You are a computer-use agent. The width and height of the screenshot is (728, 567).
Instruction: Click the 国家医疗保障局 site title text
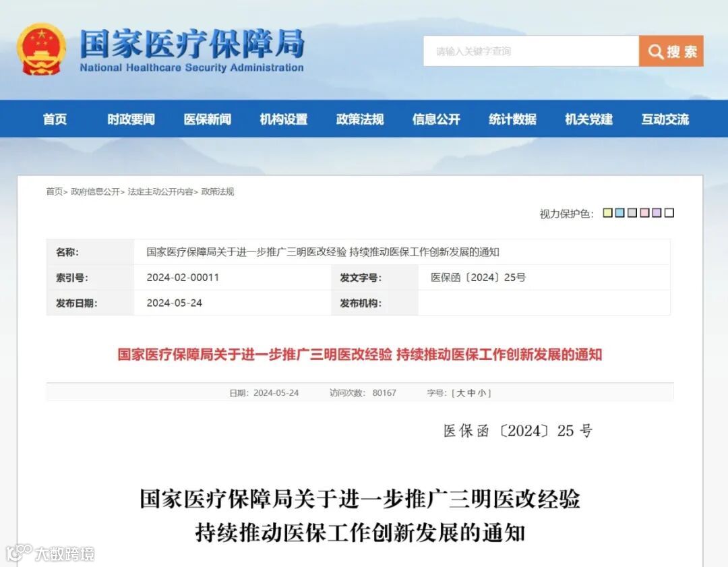[192, 44]
